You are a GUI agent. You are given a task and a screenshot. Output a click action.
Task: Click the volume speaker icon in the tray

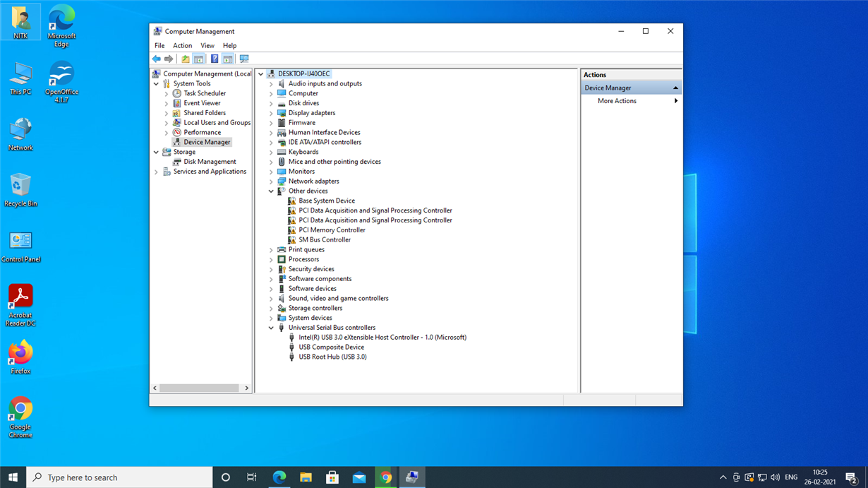click(776, 477)
